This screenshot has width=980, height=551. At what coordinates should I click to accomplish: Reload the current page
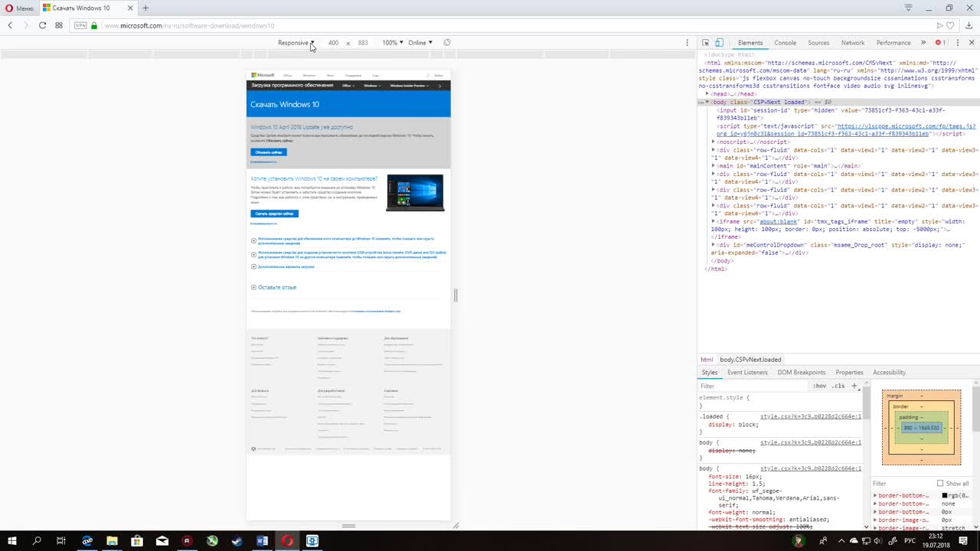[x=42, y=25]
